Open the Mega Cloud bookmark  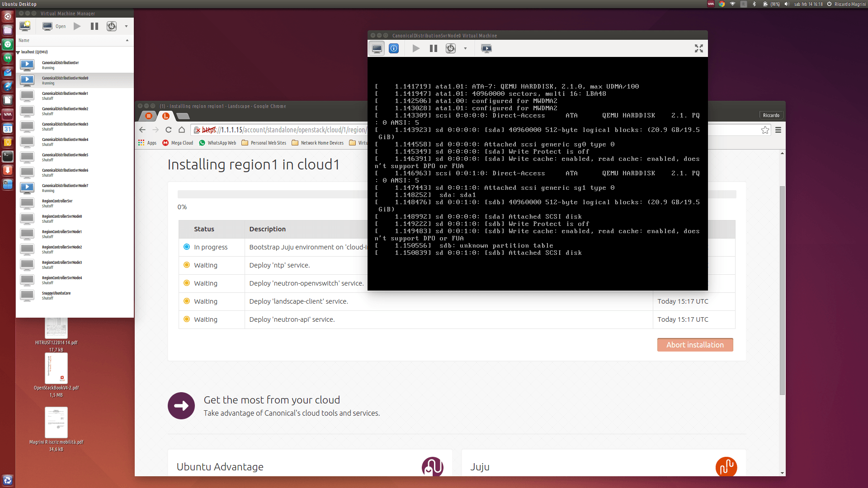(x=178, y=143)
